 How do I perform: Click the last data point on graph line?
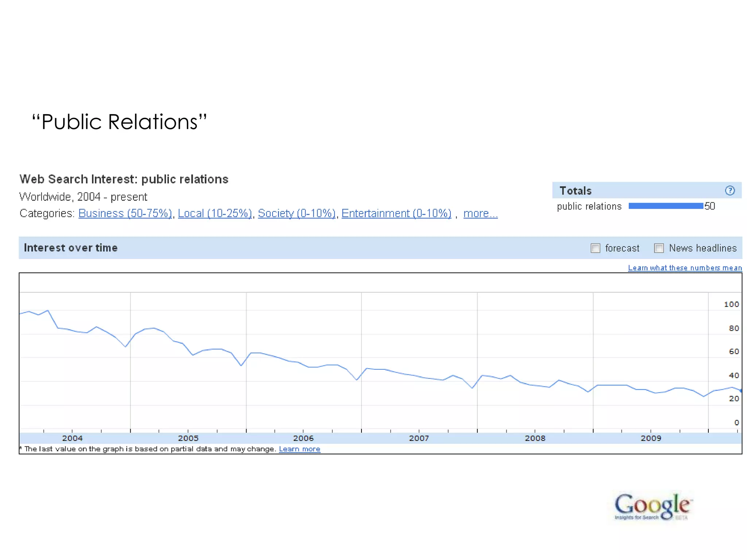740,390
